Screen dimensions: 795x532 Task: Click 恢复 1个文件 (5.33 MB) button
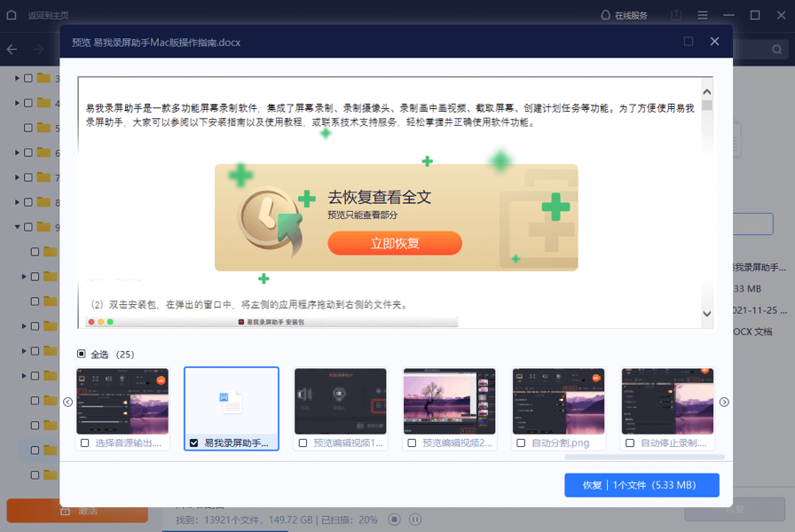642,485
